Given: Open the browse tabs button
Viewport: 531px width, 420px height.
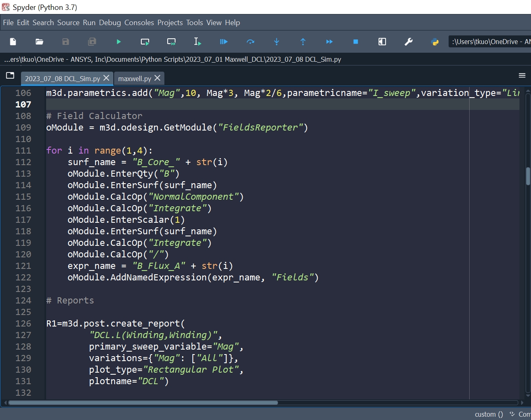Looking at the screenshot, I should (10, 75).
